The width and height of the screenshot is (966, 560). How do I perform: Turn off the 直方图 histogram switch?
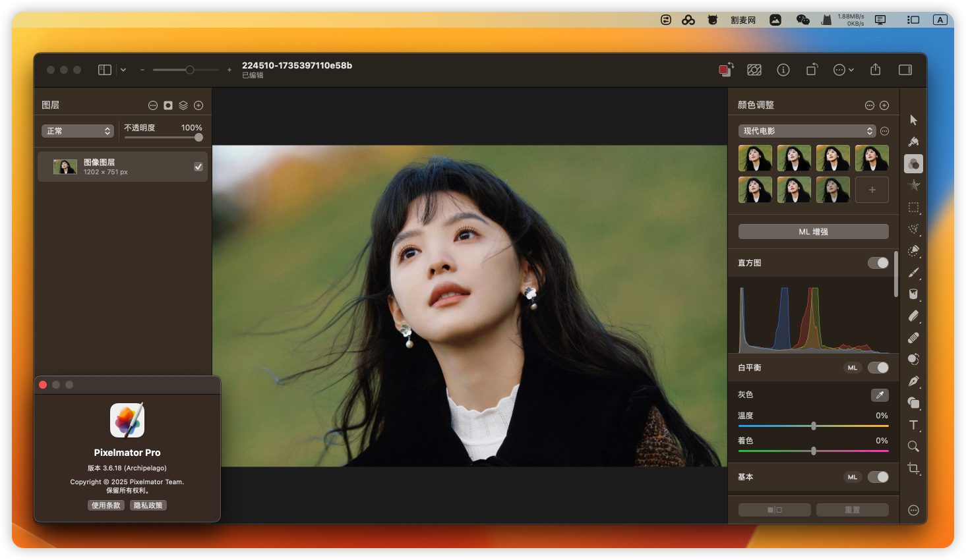878,263
